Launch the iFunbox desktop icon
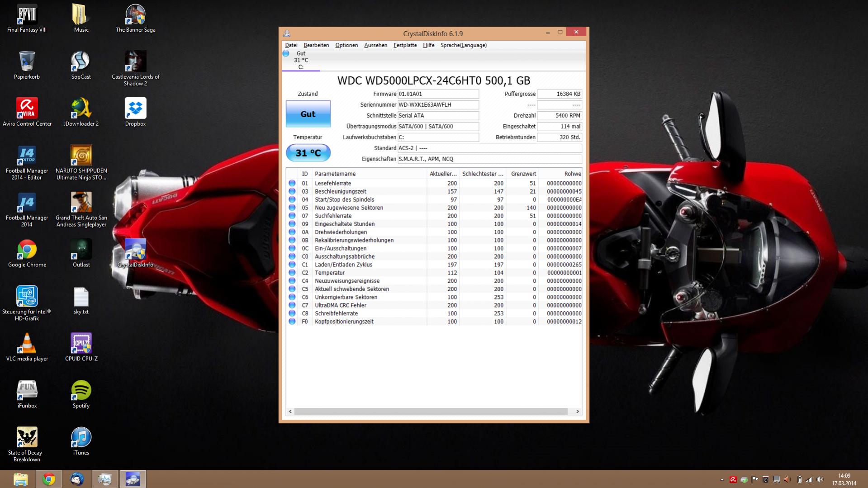This screenshot has height=488, width=868. [x=27, y=394]
